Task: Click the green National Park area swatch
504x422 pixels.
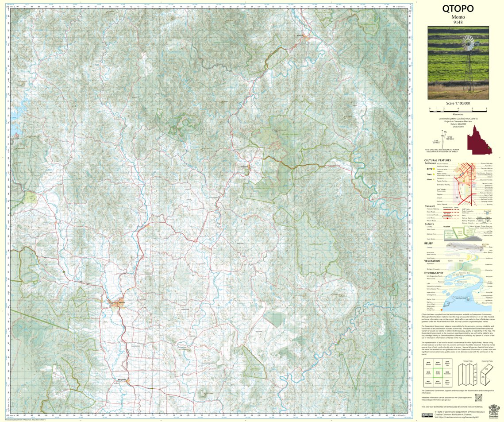Action: point(450,234)
